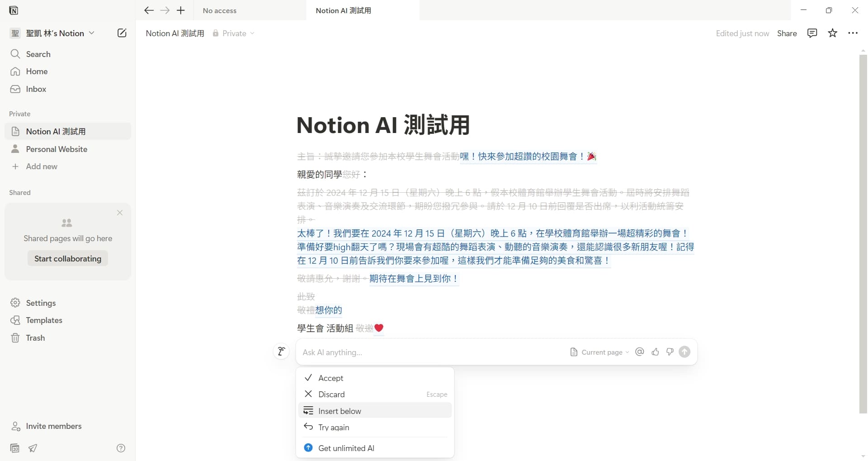Open the Search panel
Screen dimensions: 868x461
click(38, 54)
